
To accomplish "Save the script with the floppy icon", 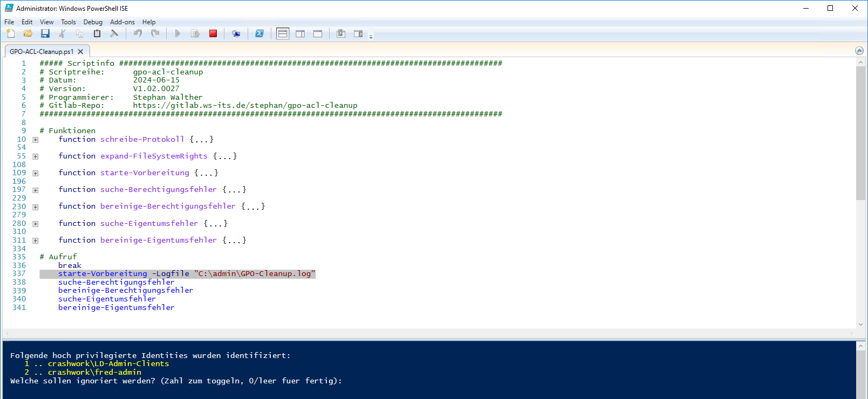I will coord(45,33).
